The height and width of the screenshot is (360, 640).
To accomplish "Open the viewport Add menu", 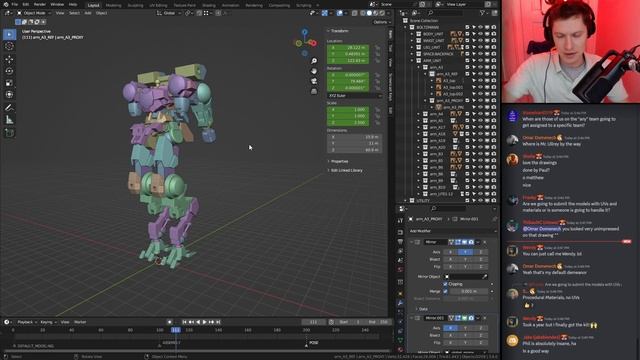I will (88, 13).
